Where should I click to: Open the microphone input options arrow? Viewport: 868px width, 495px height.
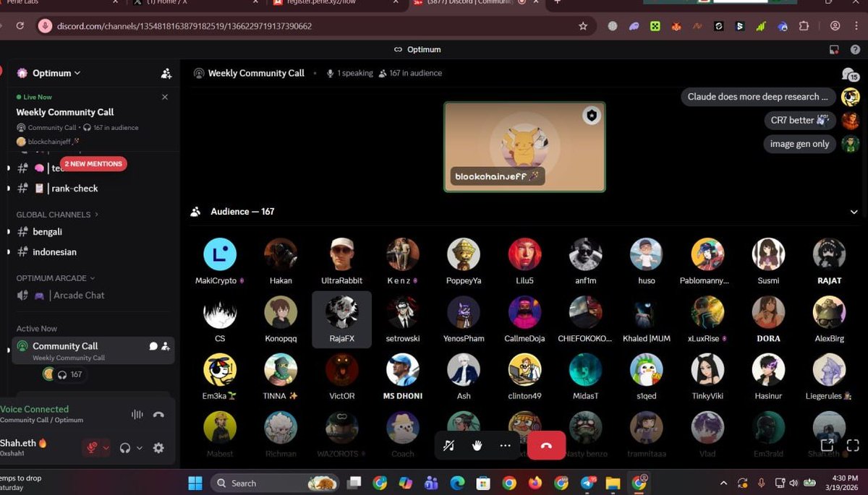(x=106, y=448)
